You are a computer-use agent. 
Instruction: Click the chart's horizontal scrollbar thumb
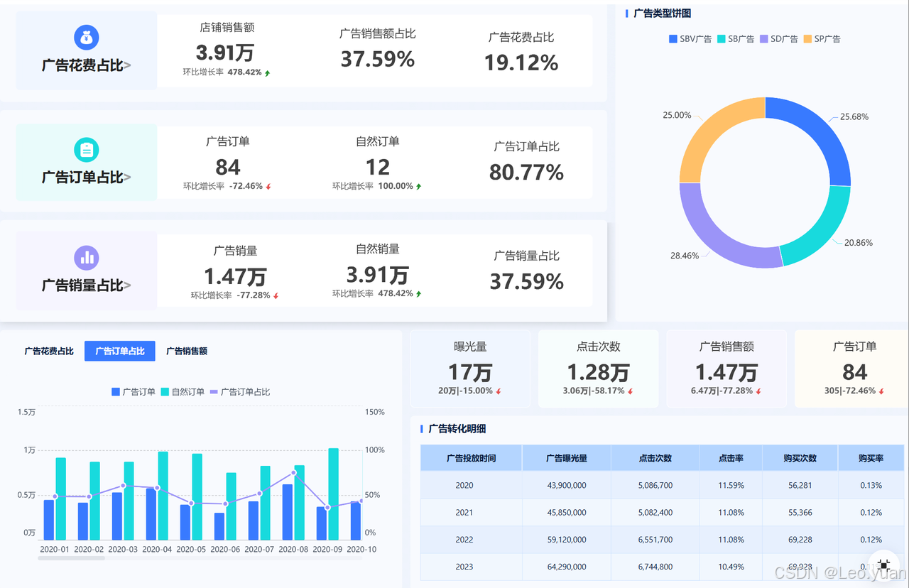tap(71, 558)
